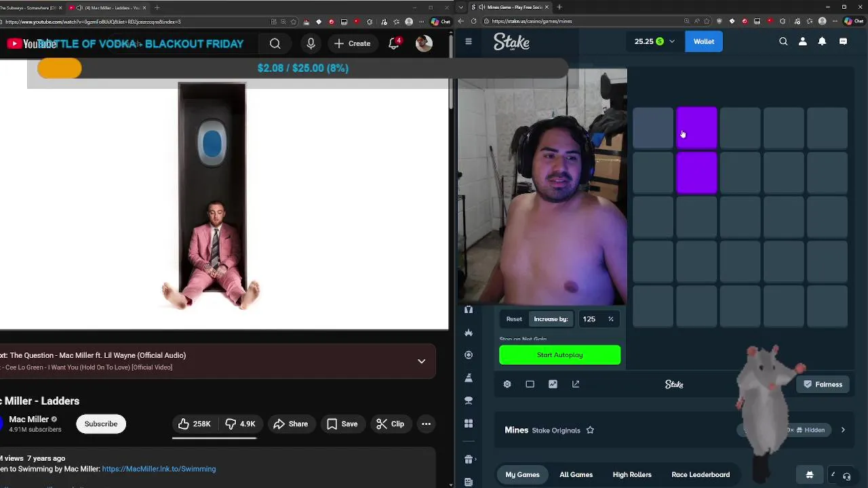
Task: Open Copilot Chat in Stake browser window
Action: (853, 21)
